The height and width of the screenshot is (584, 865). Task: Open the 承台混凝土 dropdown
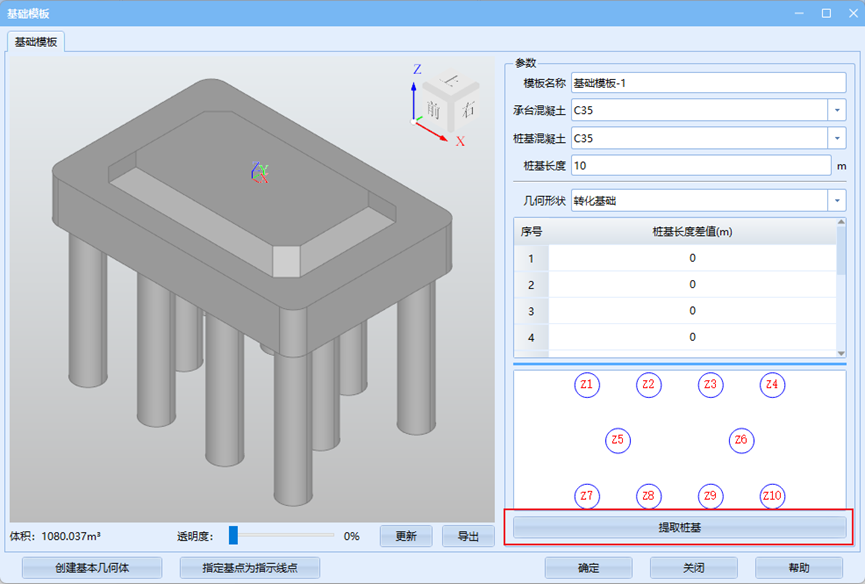click(x=836, y=110)
